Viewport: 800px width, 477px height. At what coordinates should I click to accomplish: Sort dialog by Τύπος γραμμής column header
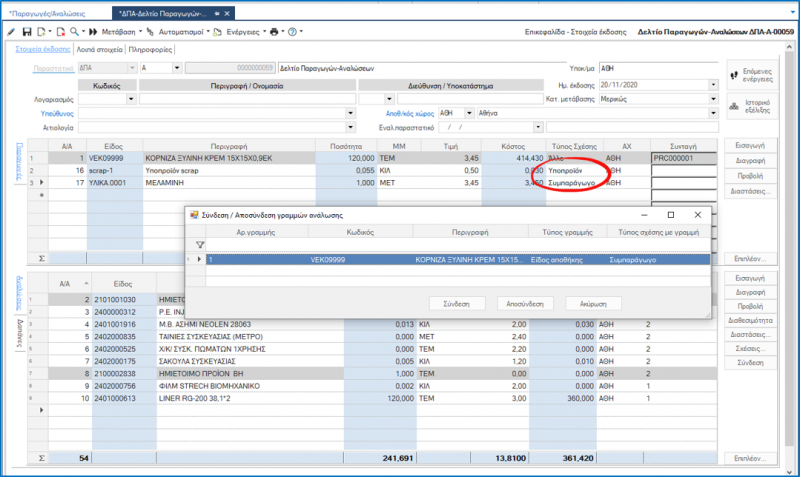[567, 232]
